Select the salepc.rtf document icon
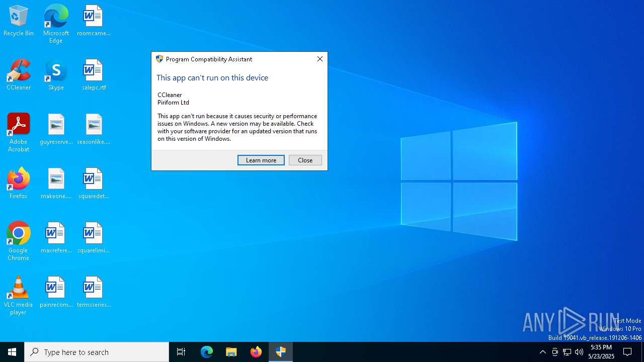Image resolution: width=644 pixels, height=362 pixels. pyautogui.click(x=94, y=75)
